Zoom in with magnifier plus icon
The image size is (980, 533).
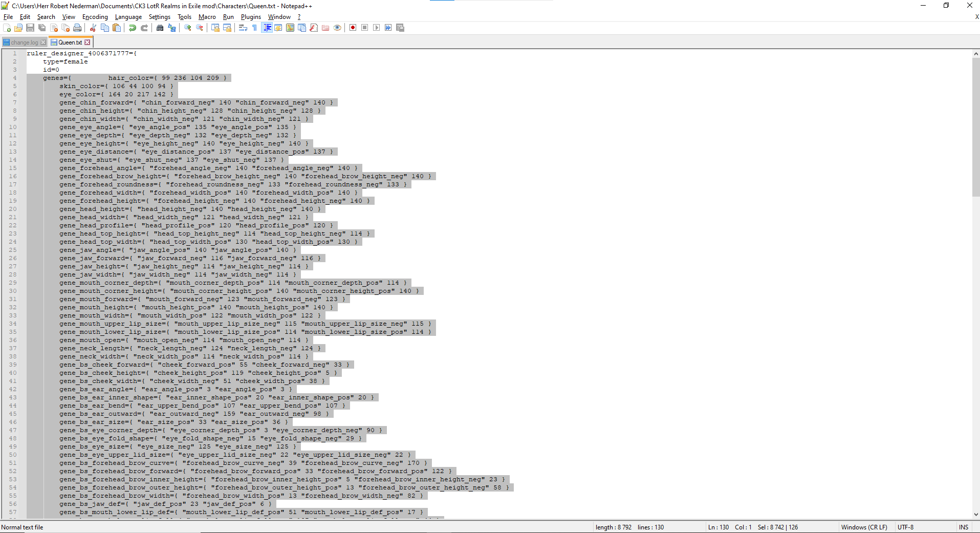pyautogui.click(x=188, y=28)
